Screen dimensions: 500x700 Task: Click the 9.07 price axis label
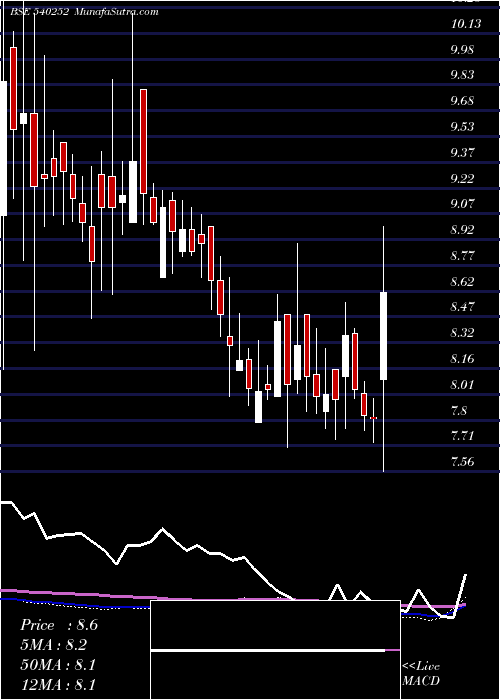[x=462, y=205]
